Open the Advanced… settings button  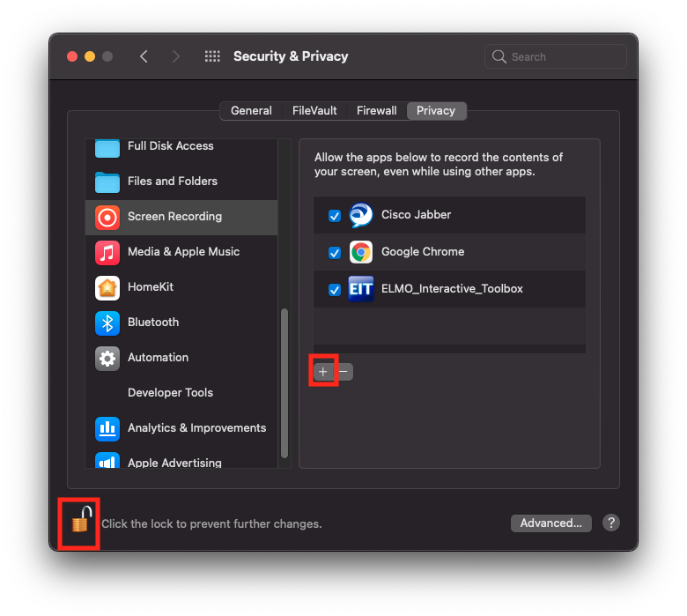pos(551,523)
